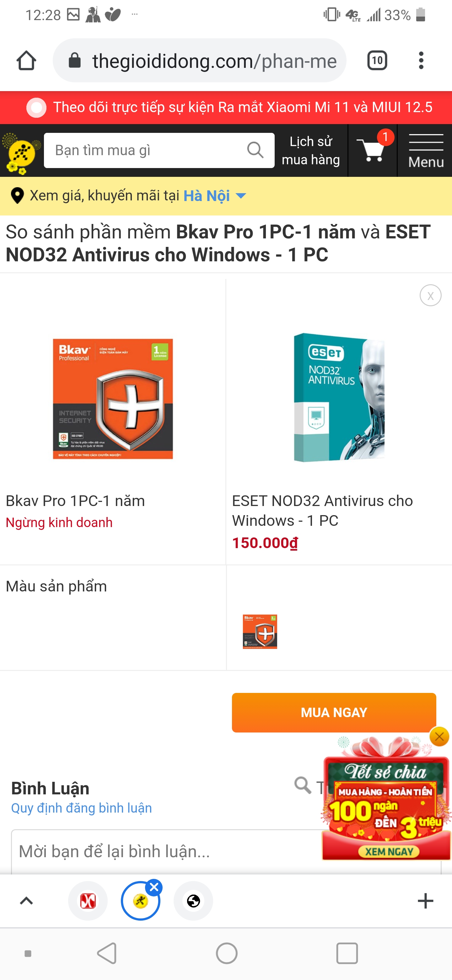The height and width of the screenshot is (980, 452).
Task: Remove ESET product from comparison
Action: (x=430, y=295)
